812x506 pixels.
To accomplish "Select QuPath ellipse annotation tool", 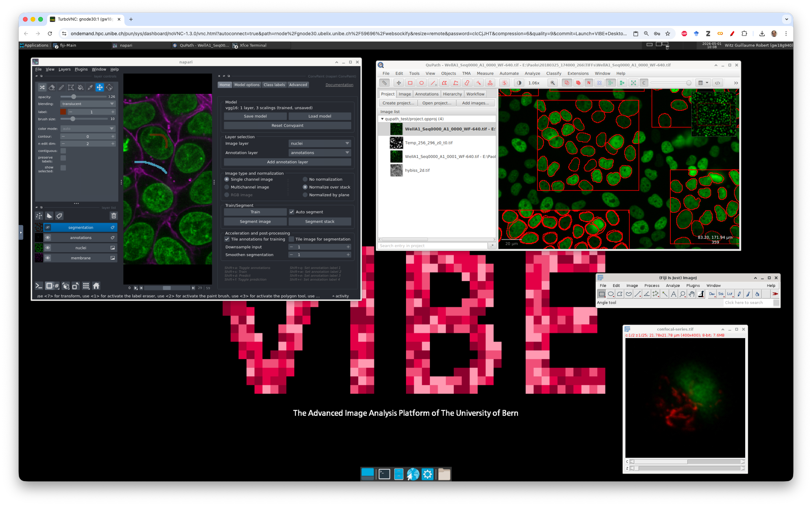I will (421, 83).
